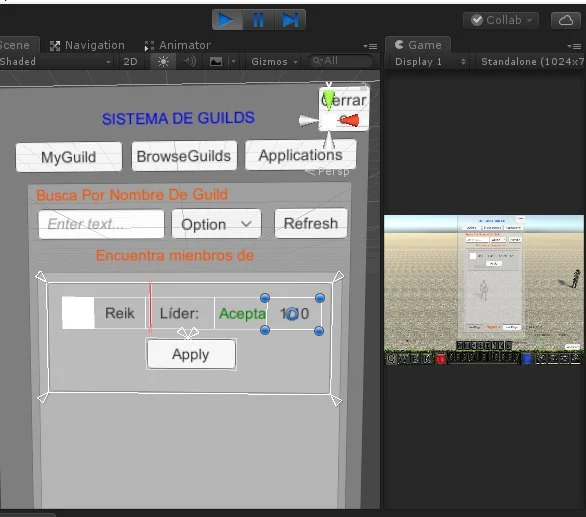Open the Scene panel options menu icon
Screen dimensions: 586x517
pyautogui.click(x=370, y=46)
